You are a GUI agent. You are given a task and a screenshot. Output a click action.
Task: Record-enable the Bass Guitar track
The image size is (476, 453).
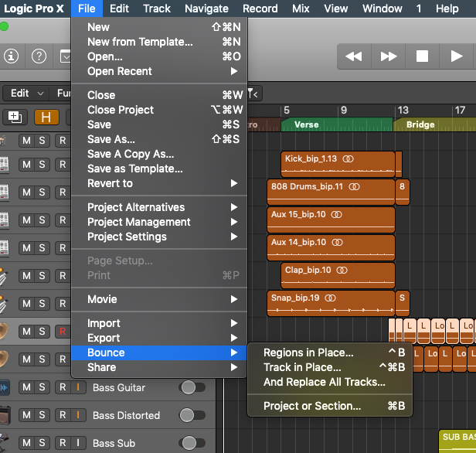pos(63,387)
